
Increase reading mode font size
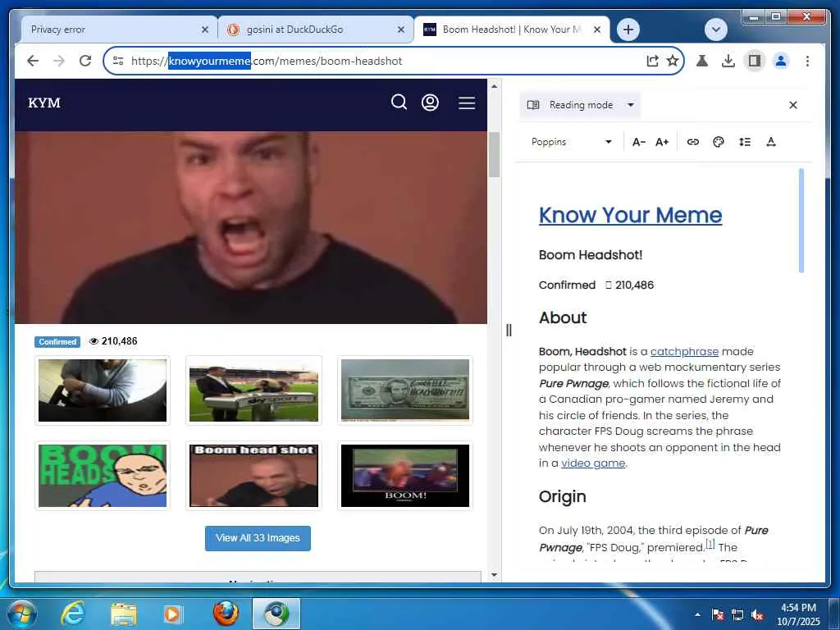(x=662, y=142)
